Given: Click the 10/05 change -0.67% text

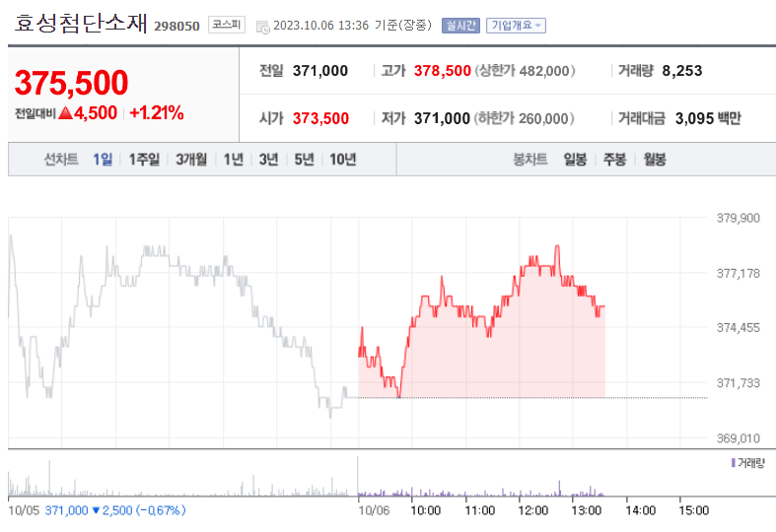Looking at the screenshot, I should 161,510.
